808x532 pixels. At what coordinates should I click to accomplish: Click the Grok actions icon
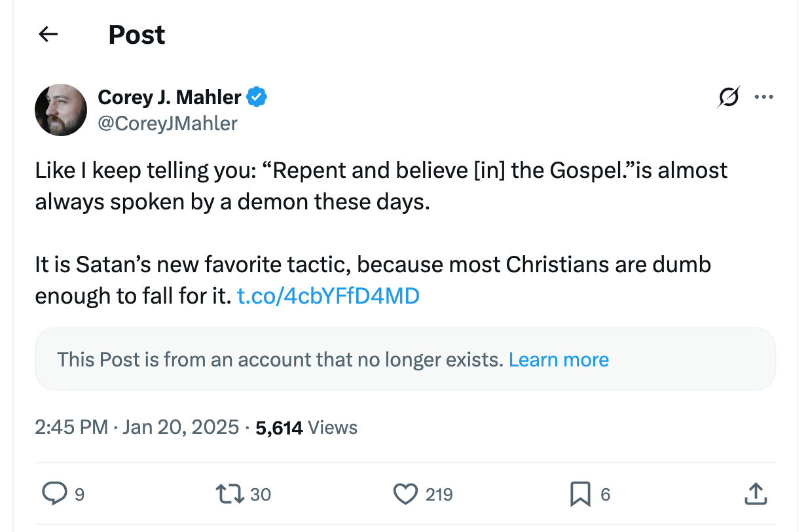728,97
